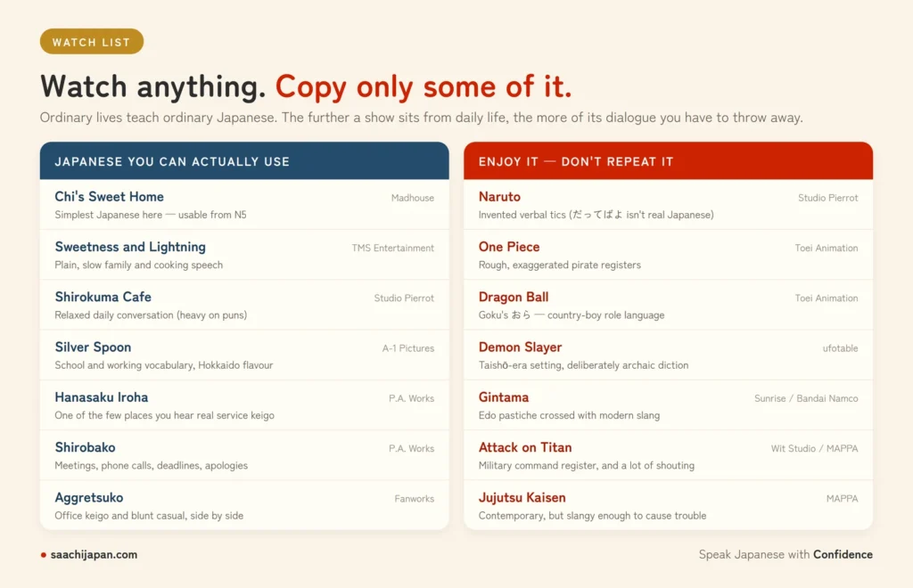Select the Shirobako title
Viewport: 913px width, 588px height.
tap(85, 447)
